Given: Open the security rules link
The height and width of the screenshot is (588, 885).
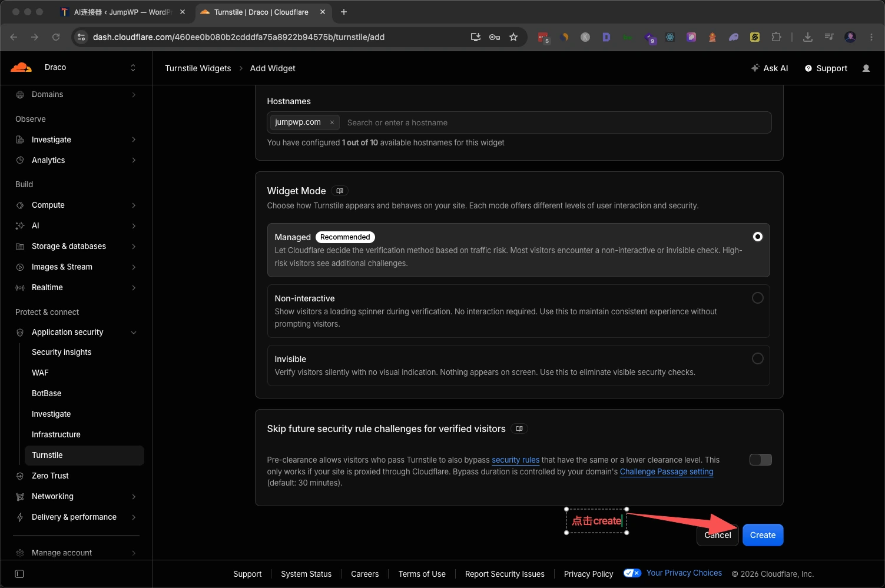Looking at the screenshot, I should (516, 460).
